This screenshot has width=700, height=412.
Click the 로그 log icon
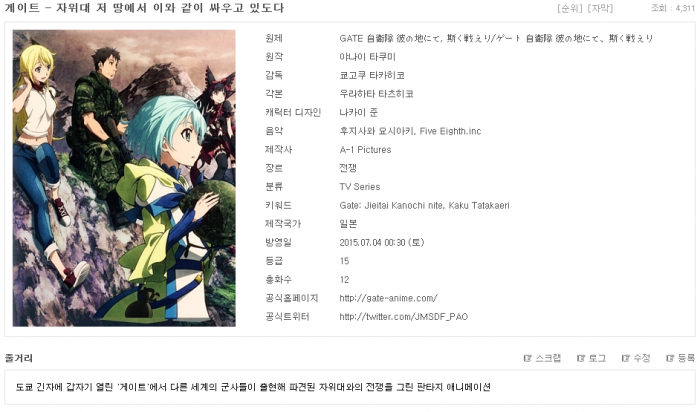click(581, 358)
